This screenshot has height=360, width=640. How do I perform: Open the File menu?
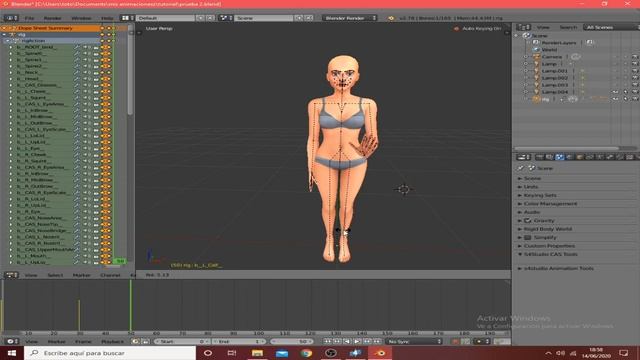point(29,18)
